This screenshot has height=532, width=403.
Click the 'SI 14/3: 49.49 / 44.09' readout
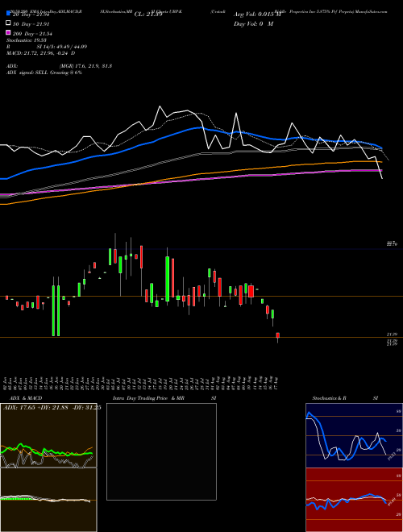click(x=62, y=47)
